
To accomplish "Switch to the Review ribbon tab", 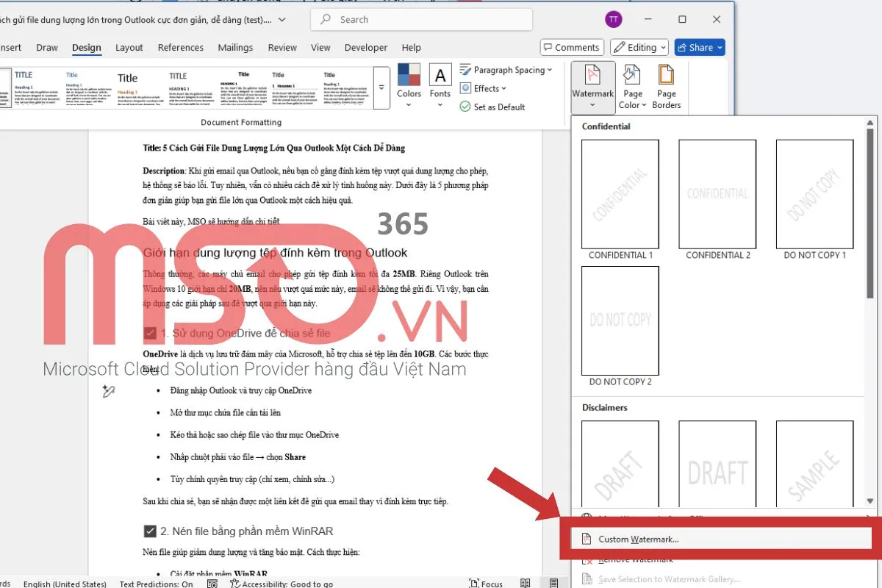I will [x=282, y=47].
